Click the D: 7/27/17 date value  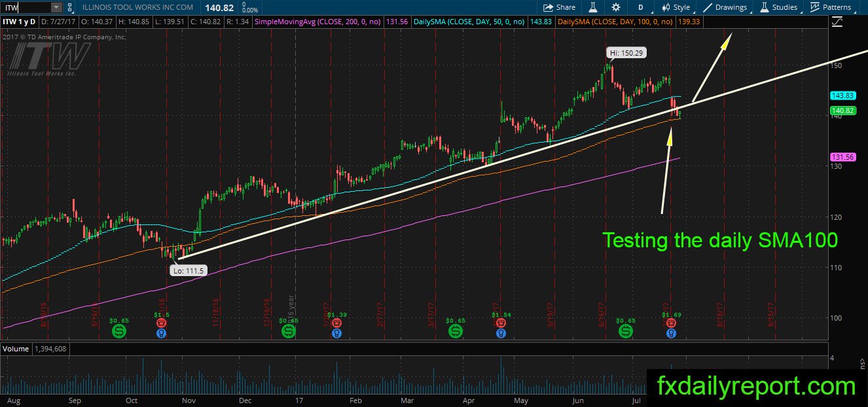pyautogui.click(x=60, y=22)
